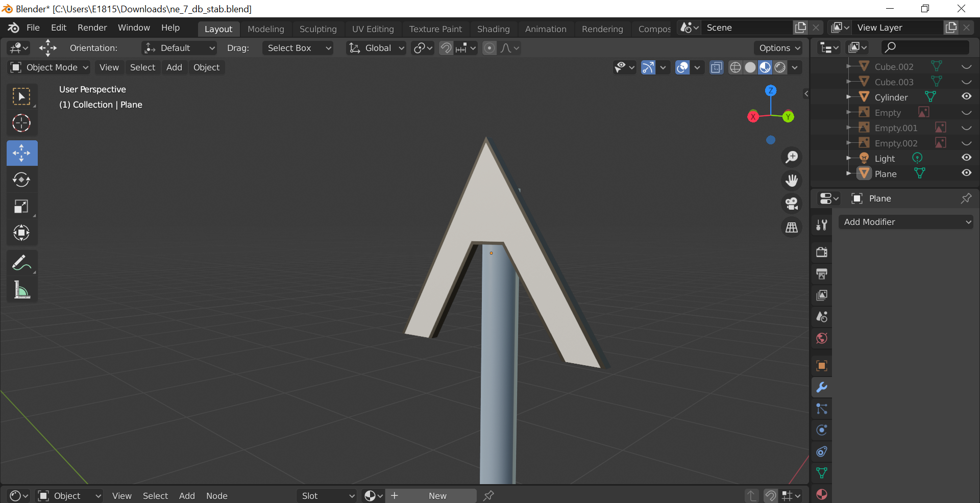980x503 pixels.
Task: Open the Object Mode dropdown
Action: click(50, 67)
